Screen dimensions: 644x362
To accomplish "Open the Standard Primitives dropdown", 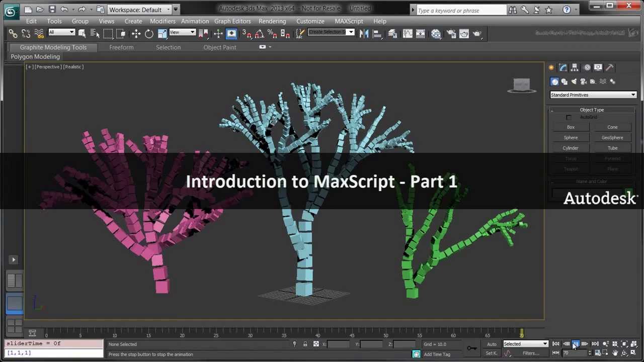I will click(593, 95).
